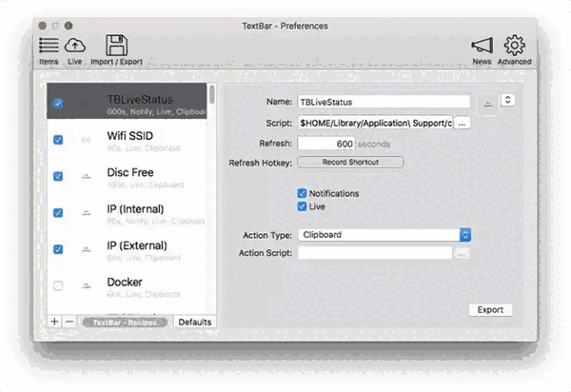Switch to the Live cloud pane

click(x=74, y=51)
